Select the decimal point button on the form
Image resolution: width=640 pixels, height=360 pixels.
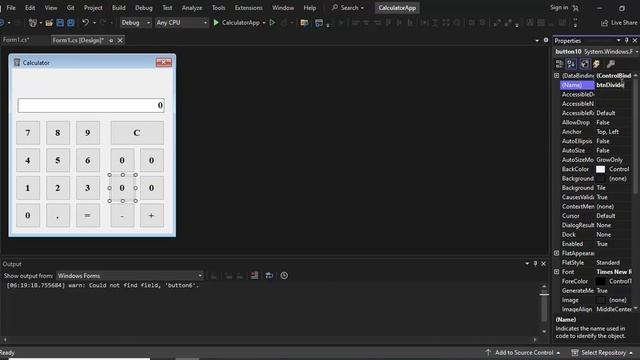(x=58, y=215)
